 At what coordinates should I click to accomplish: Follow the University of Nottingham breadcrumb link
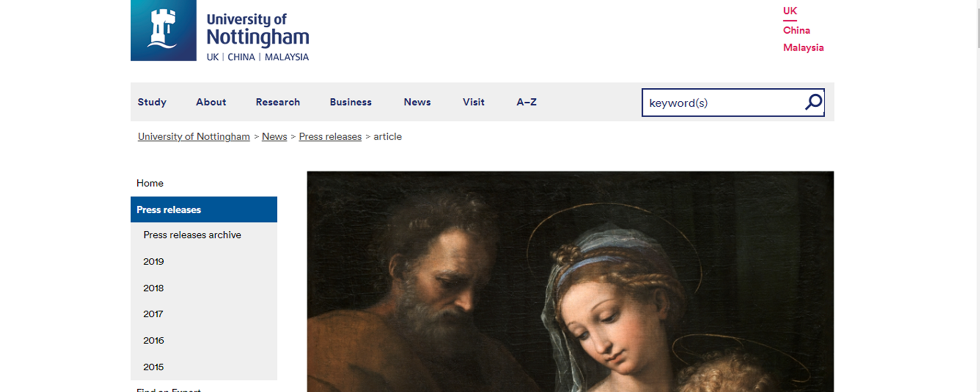pos(194,137)
